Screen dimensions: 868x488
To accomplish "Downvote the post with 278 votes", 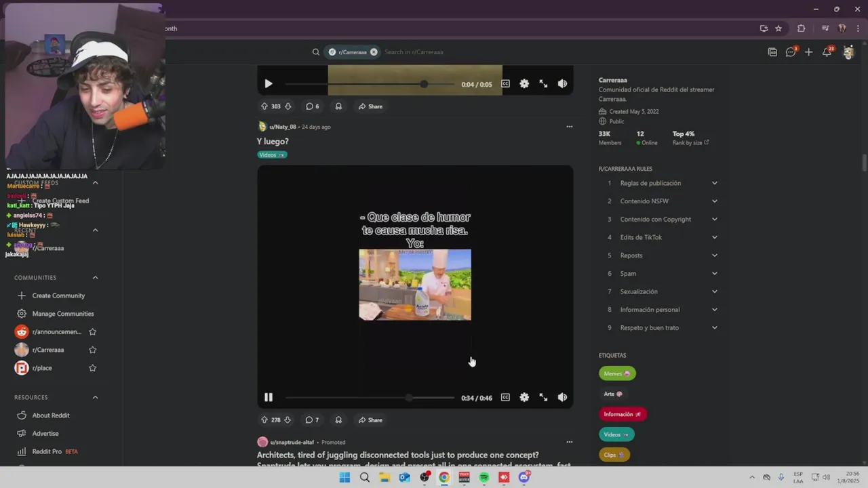I will (288, 420).
